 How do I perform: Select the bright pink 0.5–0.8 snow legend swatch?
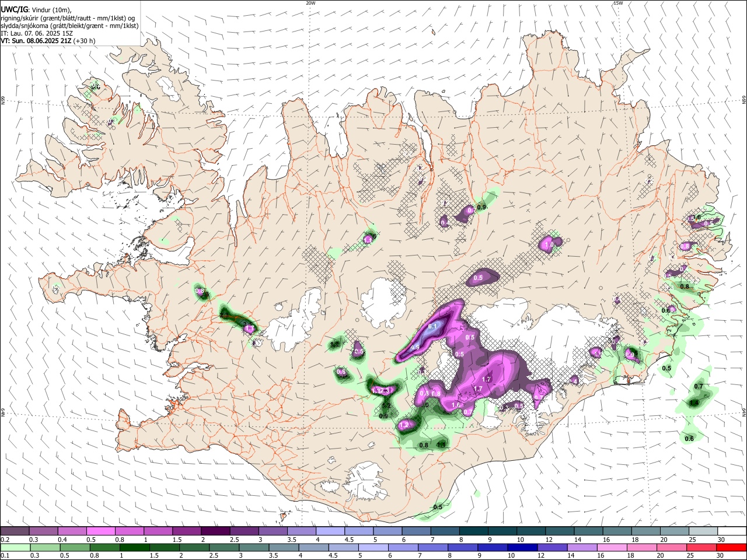pos(100,531)
